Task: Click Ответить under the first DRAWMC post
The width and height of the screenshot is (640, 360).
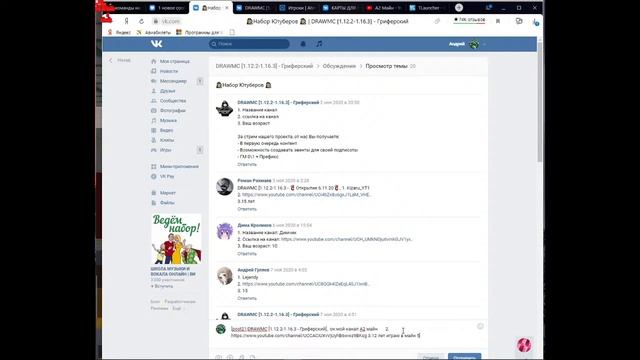Action: tap(247, 164)
